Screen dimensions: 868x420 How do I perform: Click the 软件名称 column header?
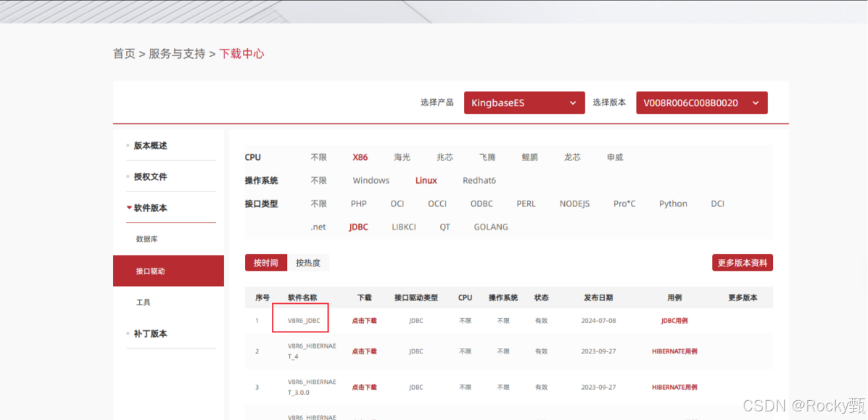[302, 298]
